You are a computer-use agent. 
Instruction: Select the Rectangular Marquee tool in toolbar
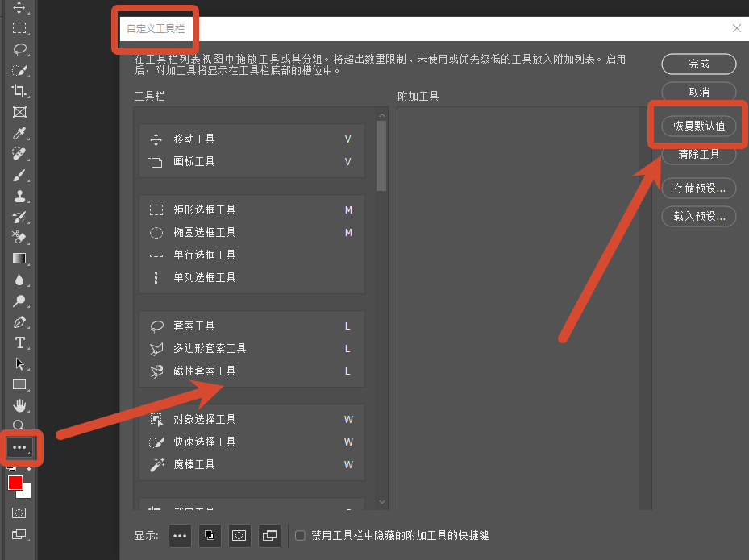[x=19, y=28]
